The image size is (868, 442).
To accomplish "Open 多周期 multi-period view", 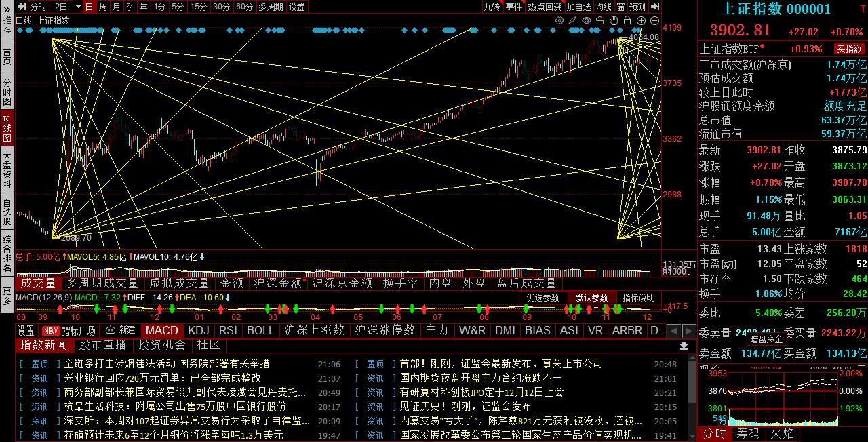I will (271, 7).
